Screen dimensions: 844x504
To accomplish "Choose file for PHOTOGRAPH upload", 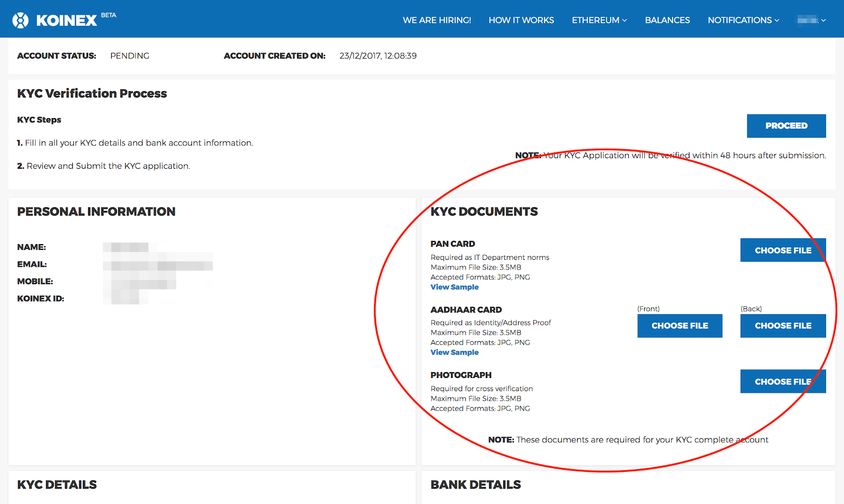I will 783,382.
